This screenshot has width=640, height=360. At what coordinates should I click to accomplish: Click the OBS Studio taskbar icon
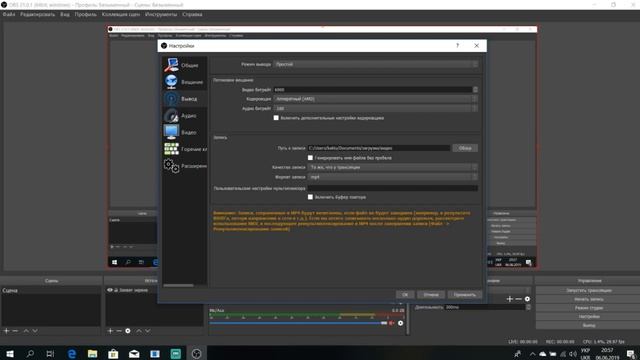(x=196, y=353)
